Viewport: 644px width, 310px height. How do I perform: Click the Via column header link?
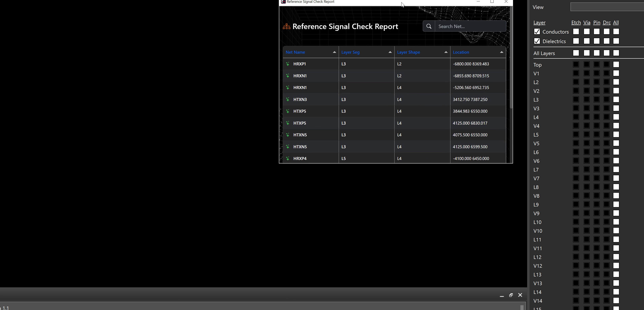pyautogui.click(x=587, y=22)
